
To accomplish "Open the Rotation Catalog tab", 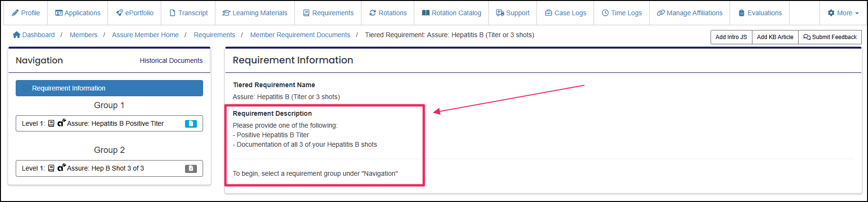I will point(451,13).
